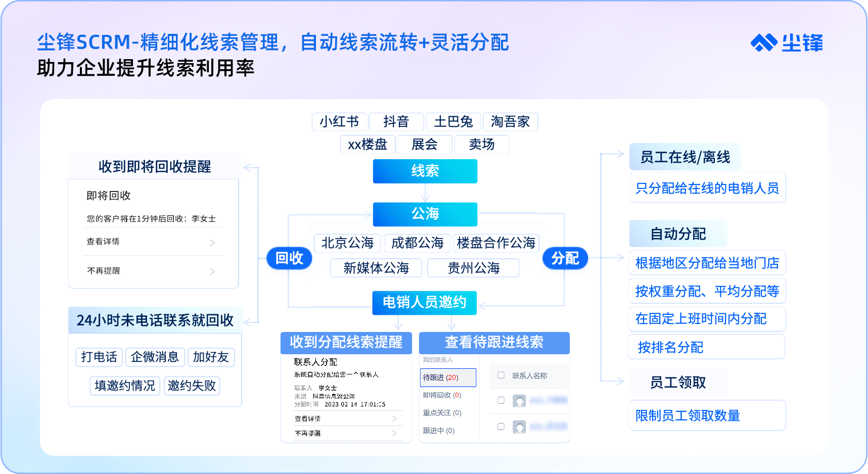Check the second contact row checkbox
The image size is (868, 474).
501,426
